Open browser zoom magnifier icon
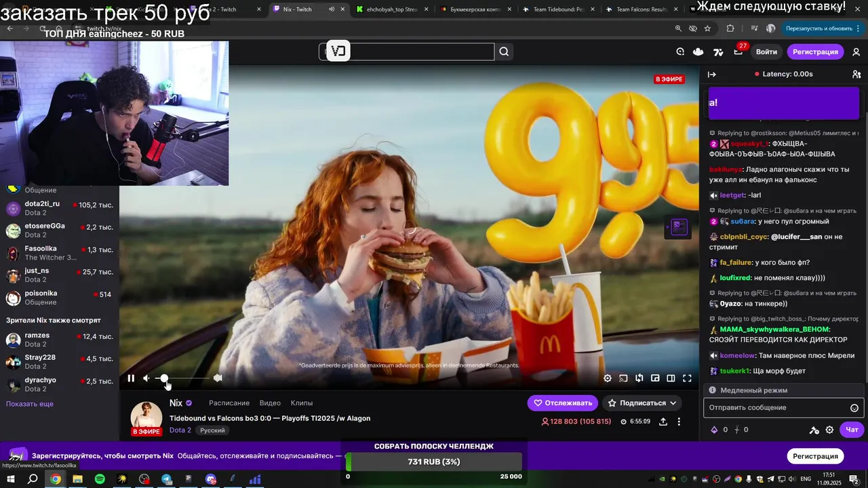Viewport: 868px width, 488px height. tap(678, 28)
